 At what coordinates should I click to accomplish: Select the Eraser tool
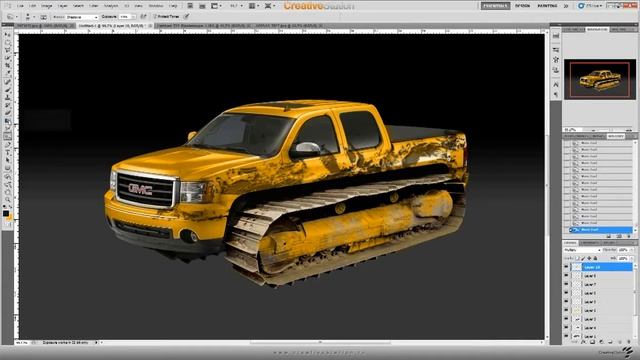pyautogui.click(x=7, y=113)
